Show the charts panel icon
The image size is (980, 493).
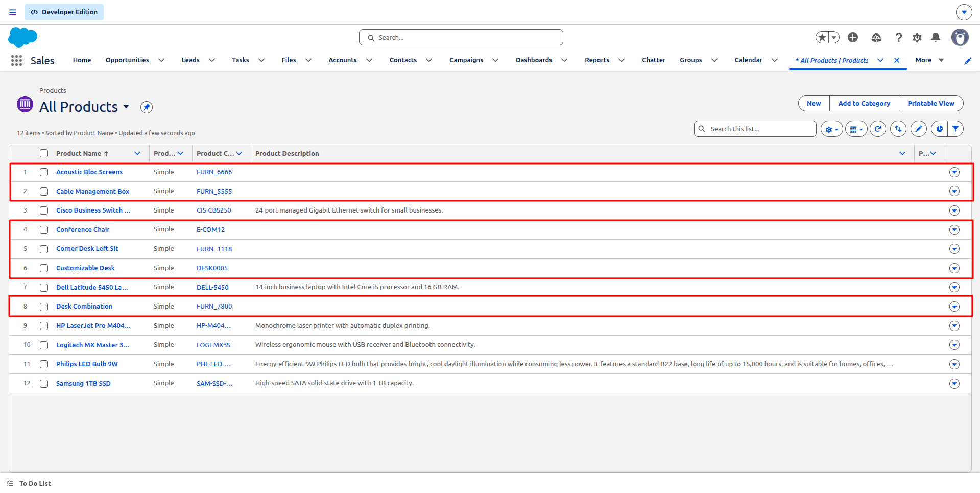[939, 129]
